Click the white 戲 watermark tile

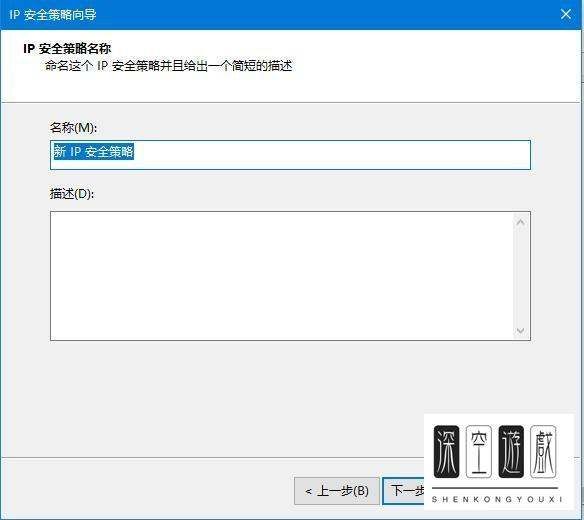click(543, 451)
